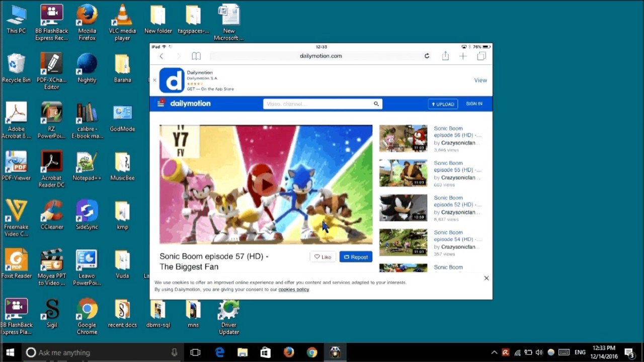Click the dailymotion.com address bar
644x362 pixels.
pyautogui.click(x=321, y=56)
